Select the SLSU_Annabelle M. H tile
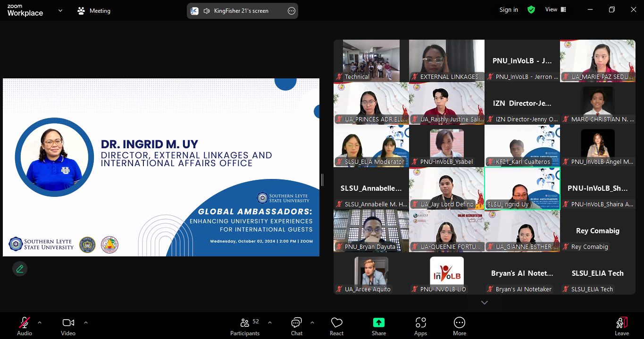The image size is (644, 339). click(371, 188)
